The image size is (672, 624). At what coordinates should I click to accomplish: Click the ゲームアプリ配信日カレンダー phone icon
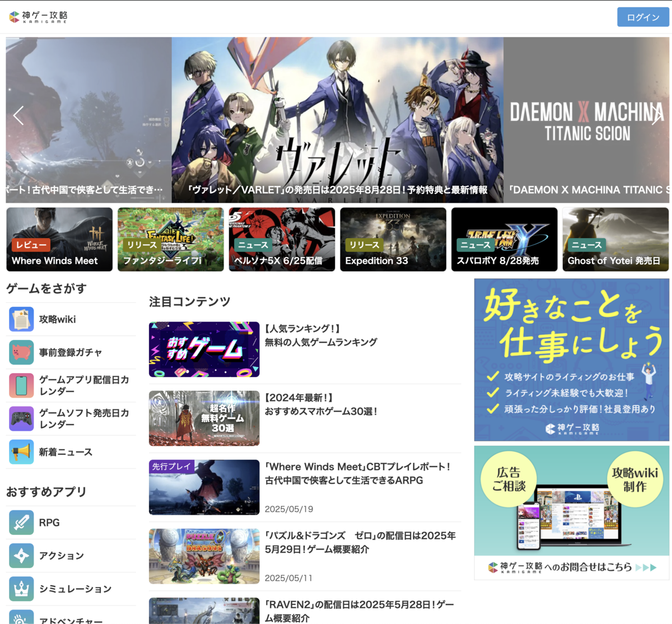pos(21,385)
